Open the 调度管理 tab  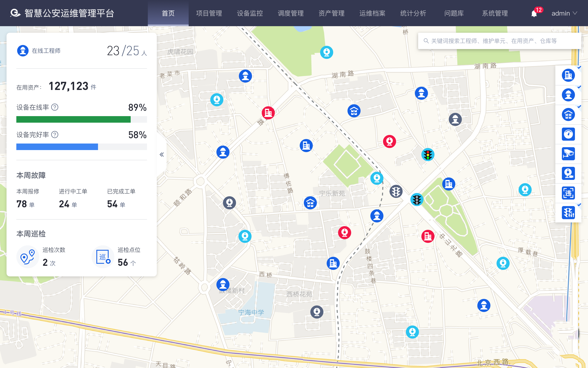[291, 13]
